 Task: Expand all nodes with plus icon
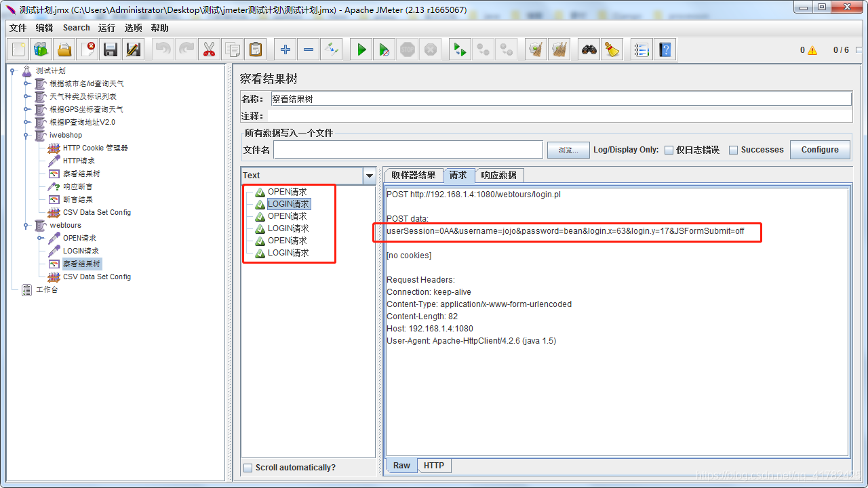point(285,49)
